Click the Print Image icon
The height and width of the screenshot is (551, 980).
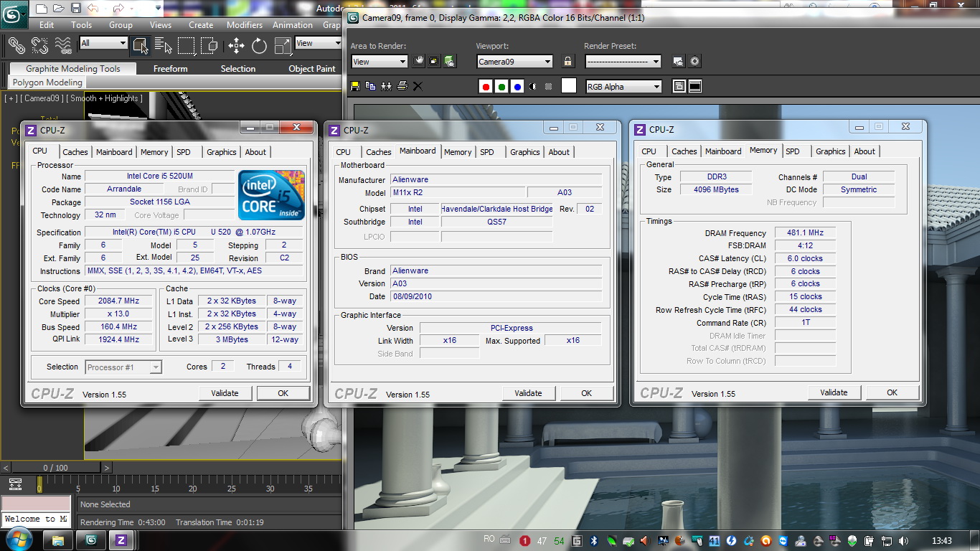402,86
